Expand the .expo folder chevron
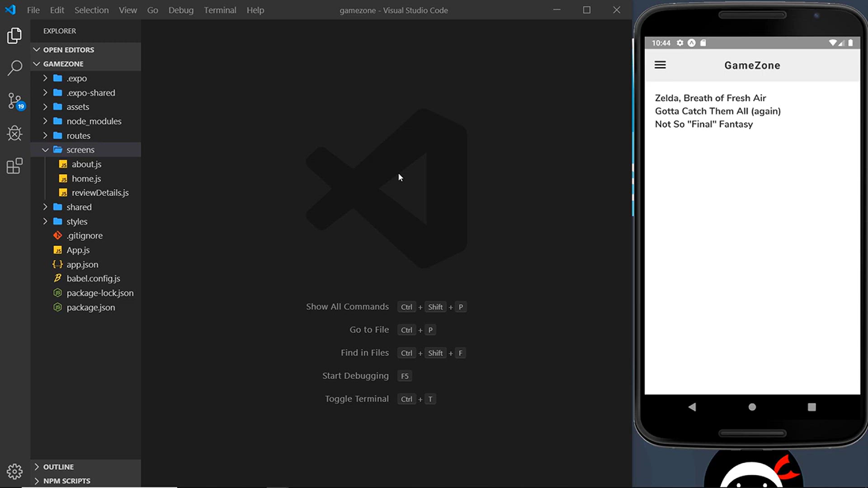868x488 pixels. [x=45, y=78]
